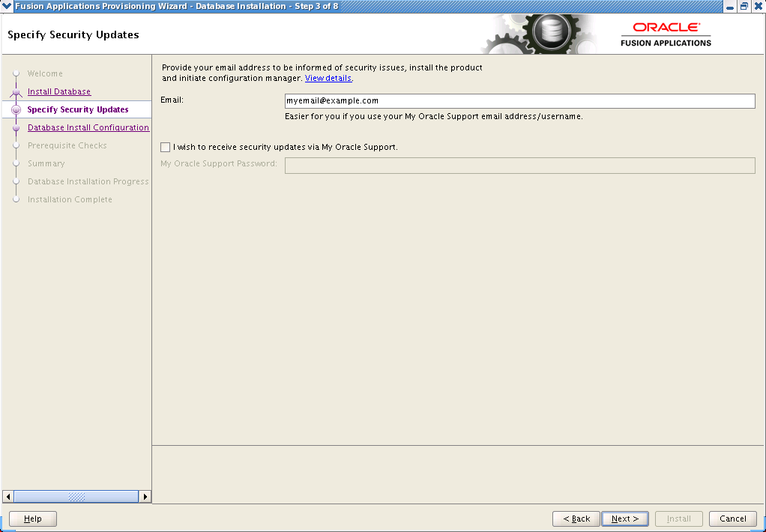
Task: Click the Database Installation Progress step marker
Action: pyautogui.click(x=16, y=182)
